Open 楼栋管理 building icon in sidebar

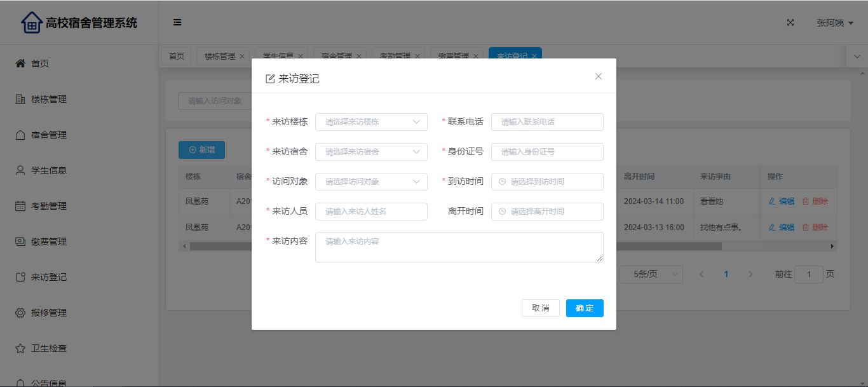pos(20,99)
